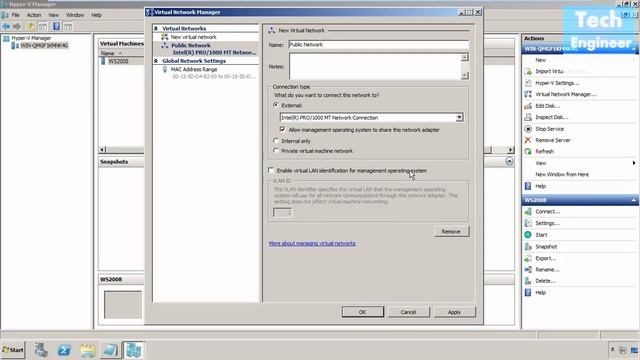Select New virtual network in the list
The height and width of the screenshot is (360, 640).
point(193,37)
